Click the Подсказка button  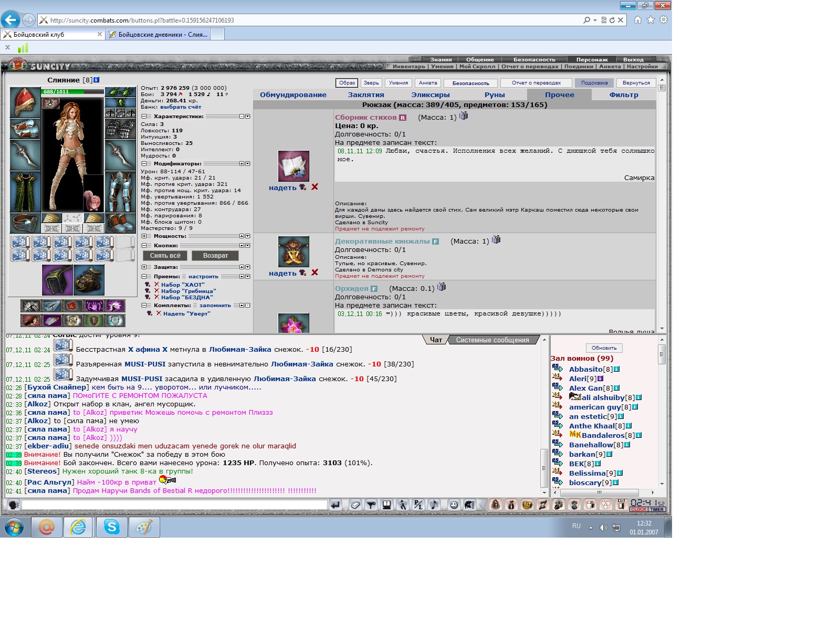[594, 83]
